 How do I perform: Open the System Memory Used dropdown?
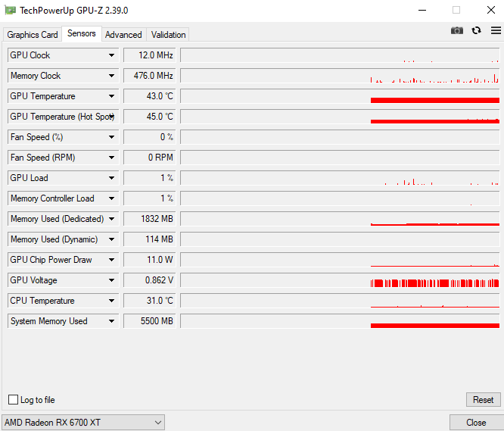(x=63, y=321)
